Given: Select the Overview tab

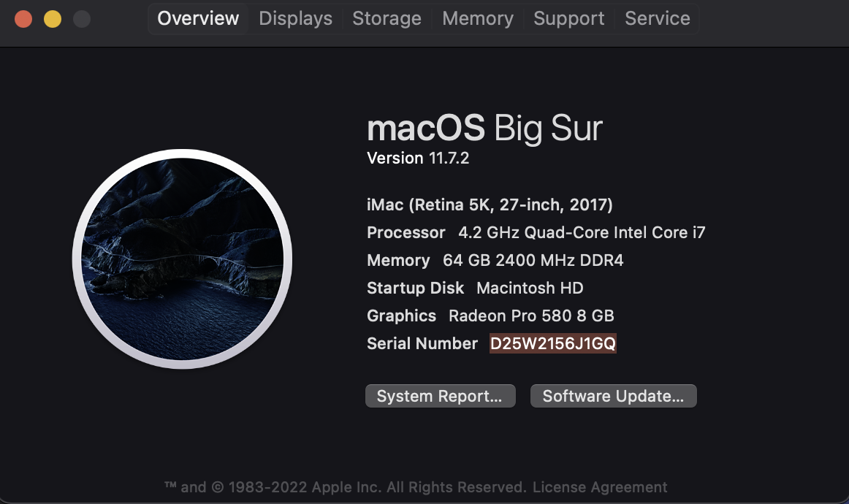Looking at the screenshot, I should [198, 19].
